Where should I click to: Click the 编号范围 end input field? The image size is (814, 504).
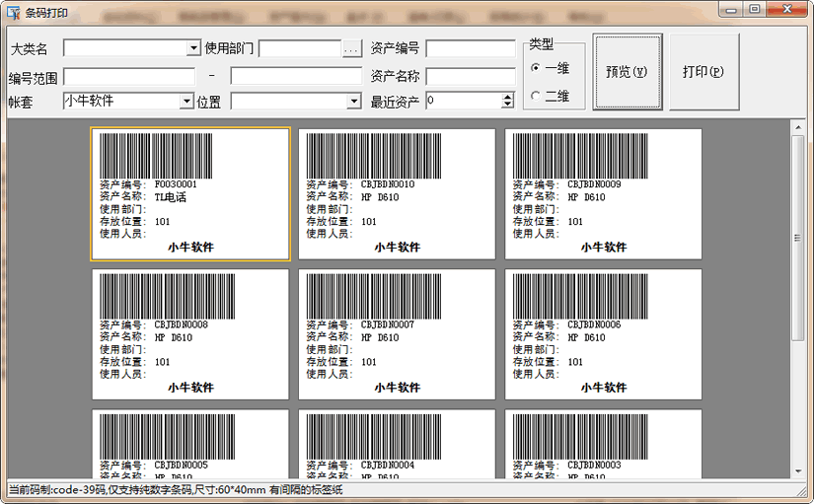point(296,77)
